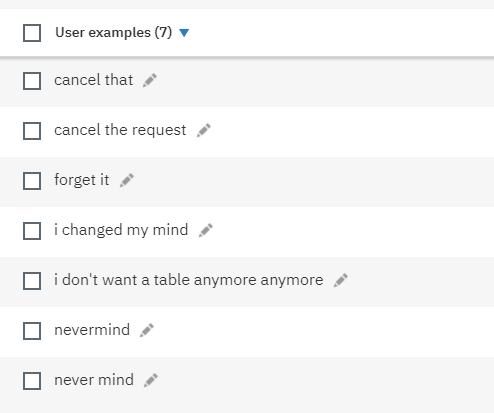This screenshot has width=494, height=413.
Task: Select the 'forget it' checkbox
Action: point(32,181)
